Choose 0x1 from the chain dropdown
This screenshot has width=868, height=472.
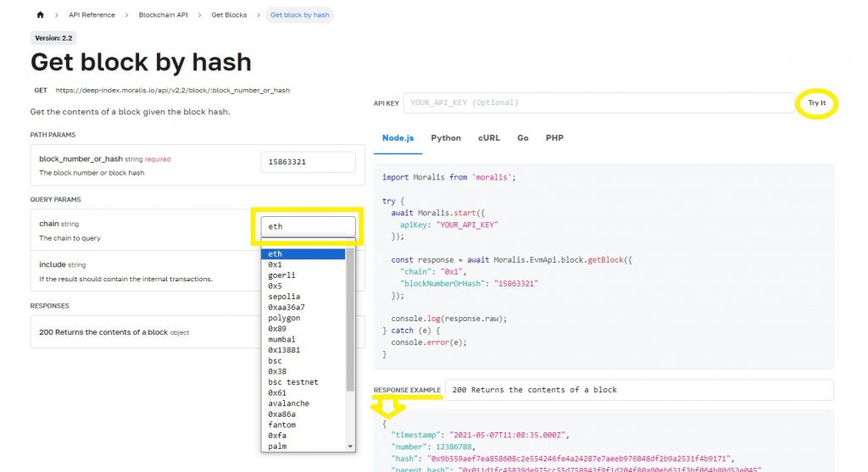pos(303,264)
